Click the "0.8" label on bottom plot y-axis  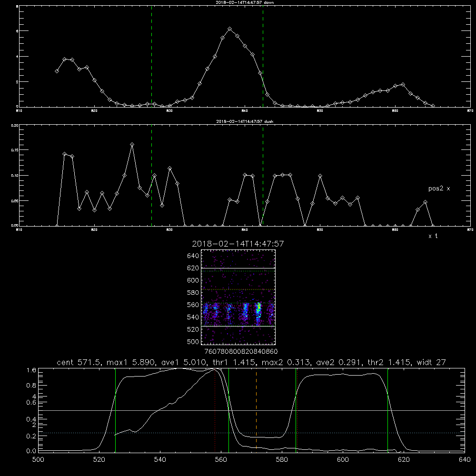point(31,386)
